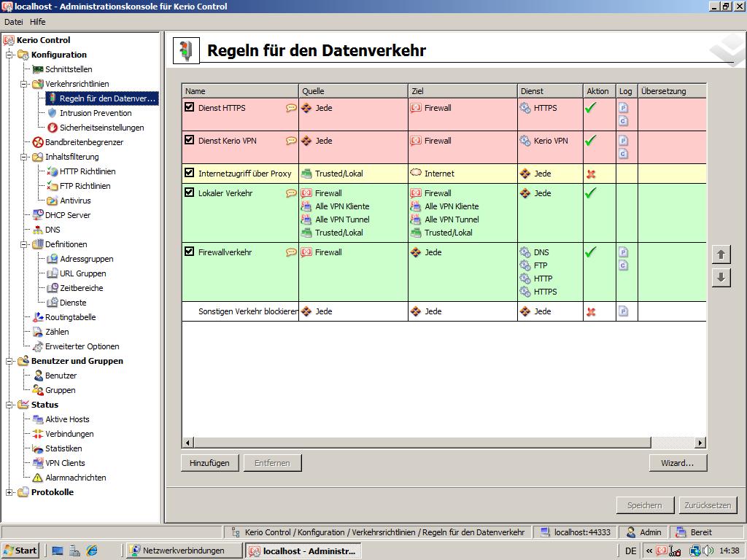Image resolution: width=747 pixels, height=560 pixels.
Task: Open the Sicherheitseinstellungen tree item icon
Action: 53,128
